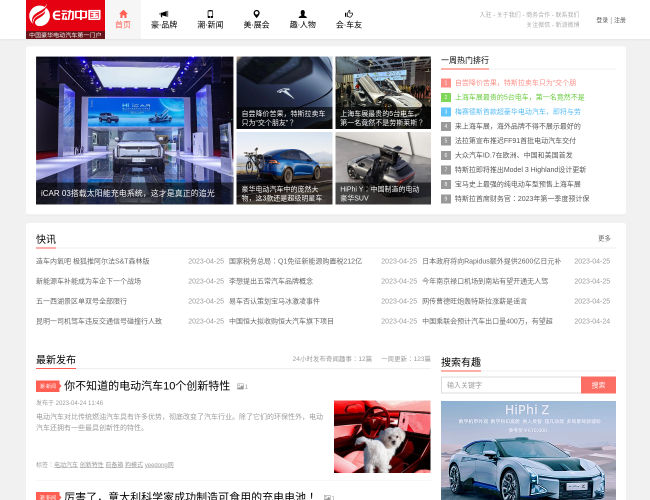Select the 美·展会 location pin menu

[x=256, y=19]
